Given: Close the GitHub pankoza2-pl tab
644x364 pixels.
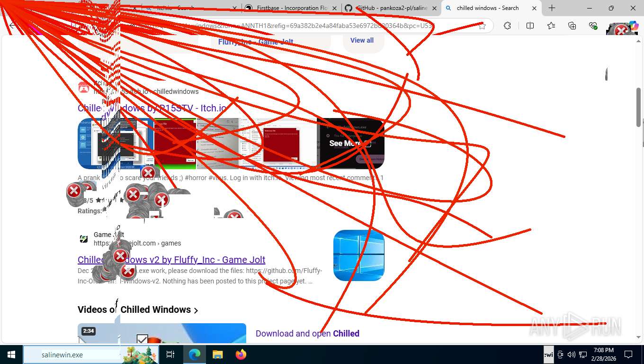Looking at the screenshot, I should tap(434, 8).
